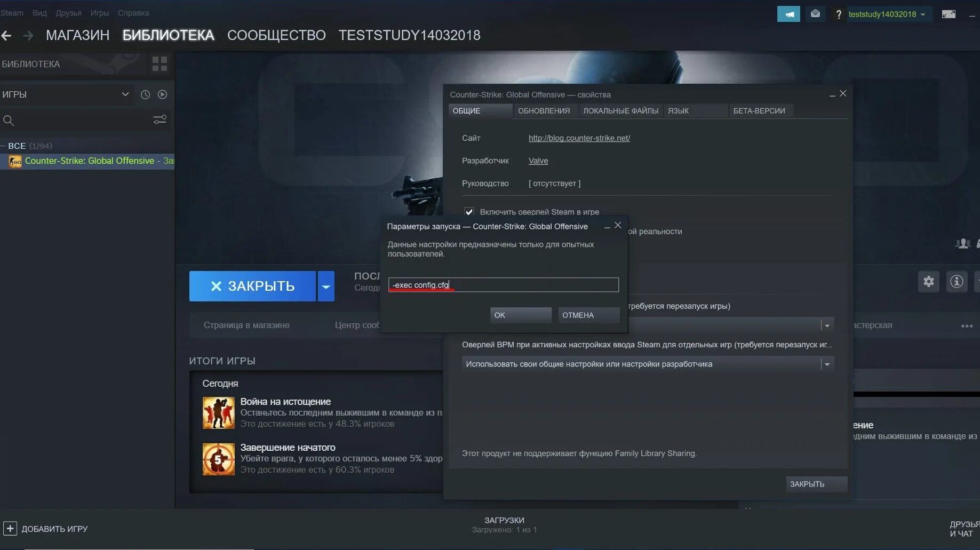Screen dimensions: 980x550
Task: Go to БИБЛИОТЕКА section
Action: 169,35
